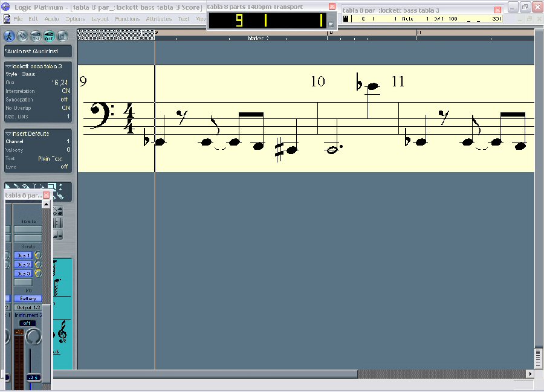
Task: Toggle the link mode chain icon
Action: 22,36
